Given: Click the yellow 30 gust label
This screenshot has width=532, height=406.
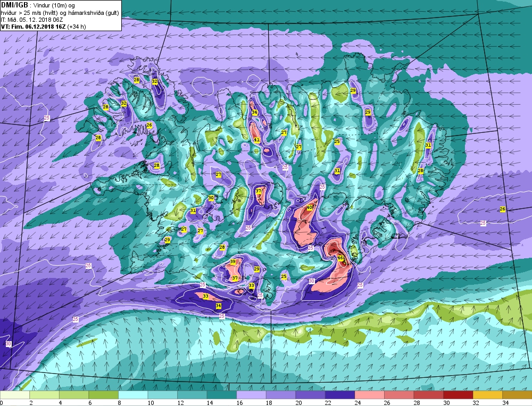Looking at the screenshot, I should (x=211, y=198).
